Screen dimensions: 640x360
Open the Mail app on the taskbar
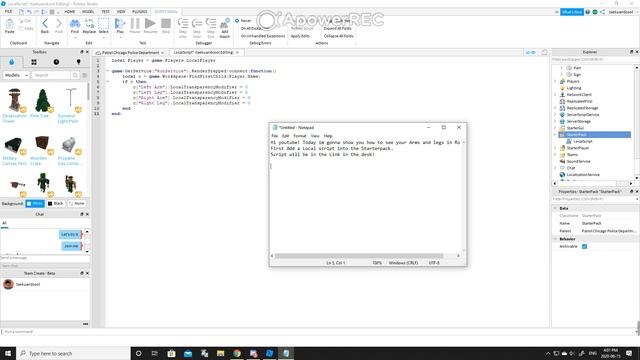(x=188, y=353)
